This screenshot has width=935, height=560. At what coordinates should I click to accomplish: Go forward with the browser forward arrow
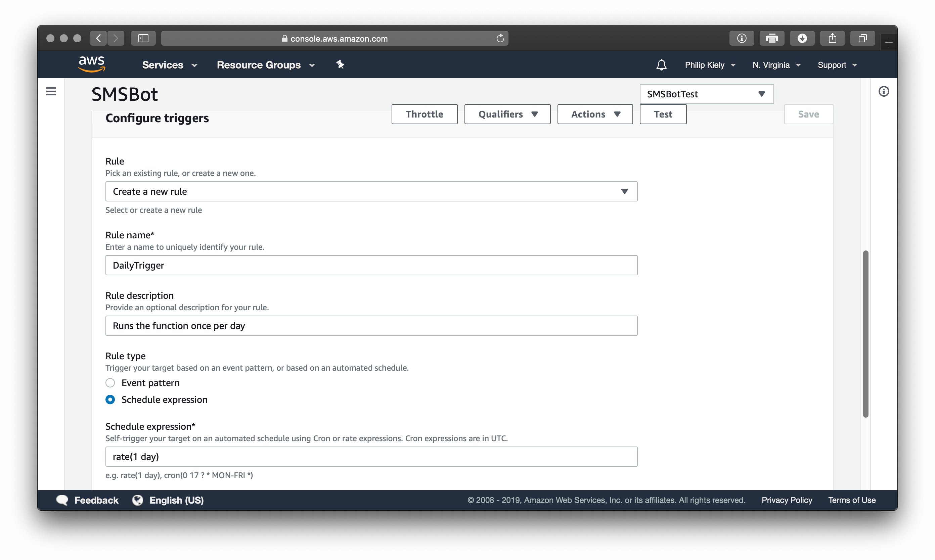116,38
